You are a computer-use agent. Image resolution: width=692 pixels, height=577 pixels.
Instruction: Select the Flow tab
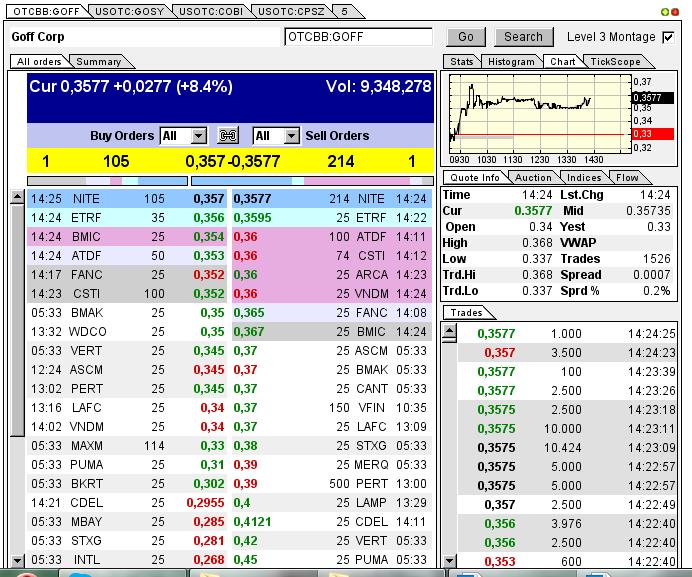[x=627, y=177]
